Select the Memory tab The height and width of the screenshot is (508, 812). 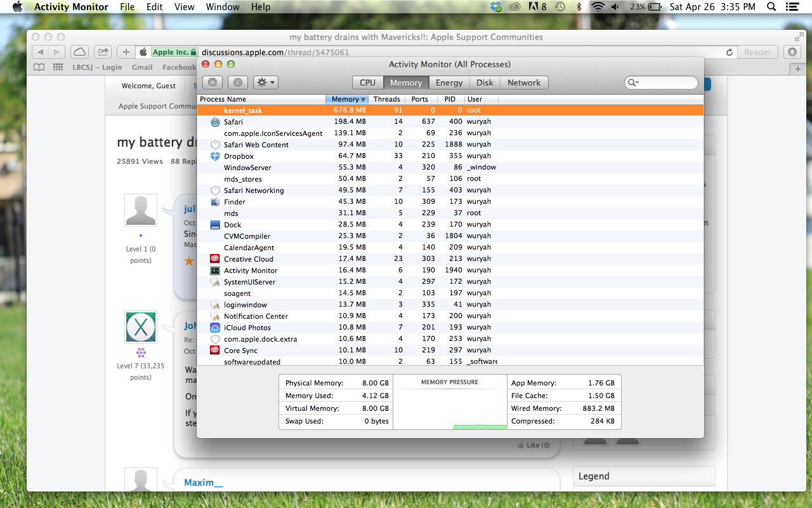coord(406,83)
